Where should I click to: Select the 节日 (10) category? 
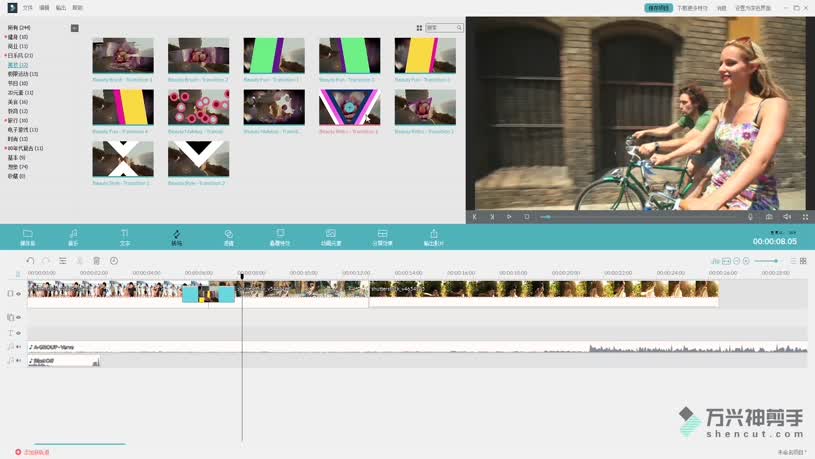pos(18,83)
